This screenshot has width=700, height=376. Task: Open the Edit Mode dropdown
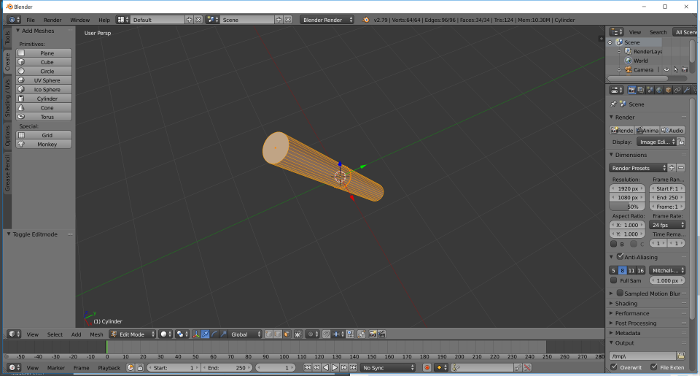pos(133,334)
